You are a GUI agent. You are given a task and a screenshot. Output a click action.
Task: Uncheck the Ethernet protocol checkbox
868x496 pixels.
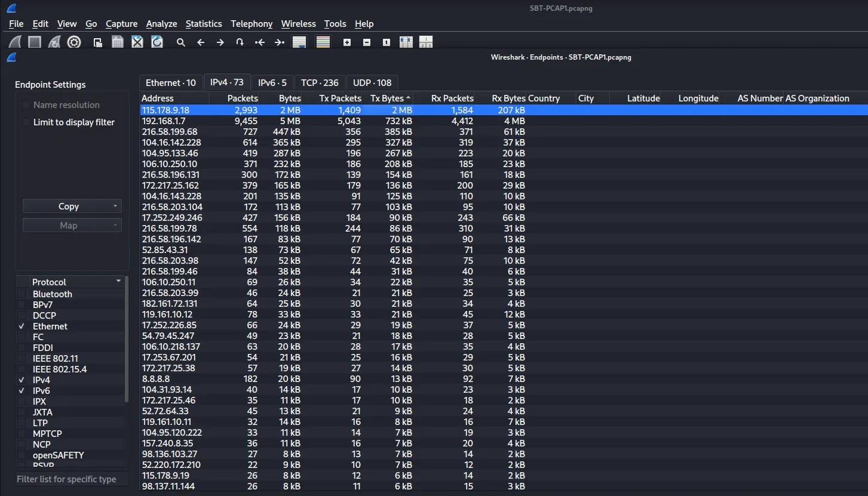(22, 326)
